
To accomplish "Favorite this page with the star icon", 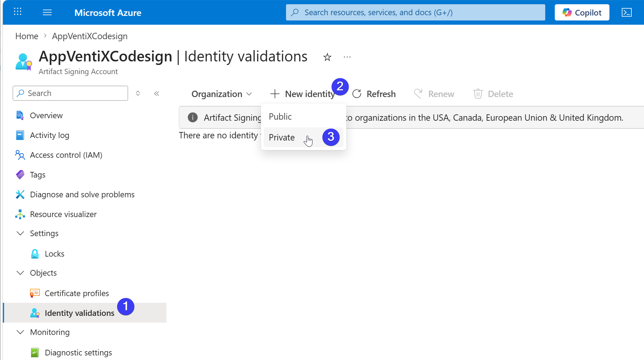I will tap(327, 57).
